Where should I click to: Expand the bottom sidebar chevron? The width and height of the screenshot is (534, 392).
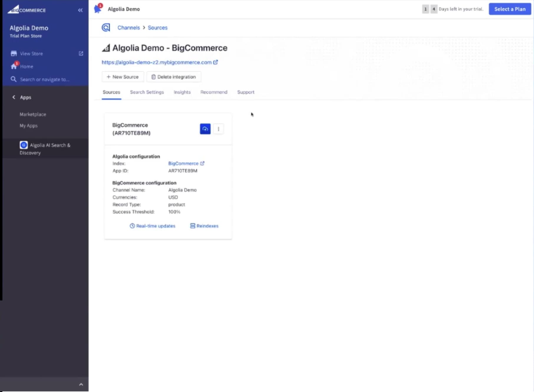(x=81, y=385)
